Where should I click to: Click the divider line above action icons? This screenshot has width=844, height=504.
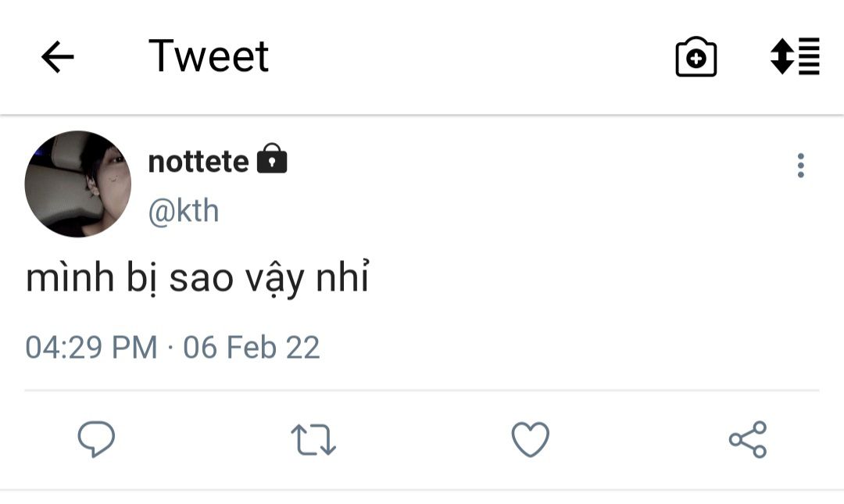pos(422,389)
